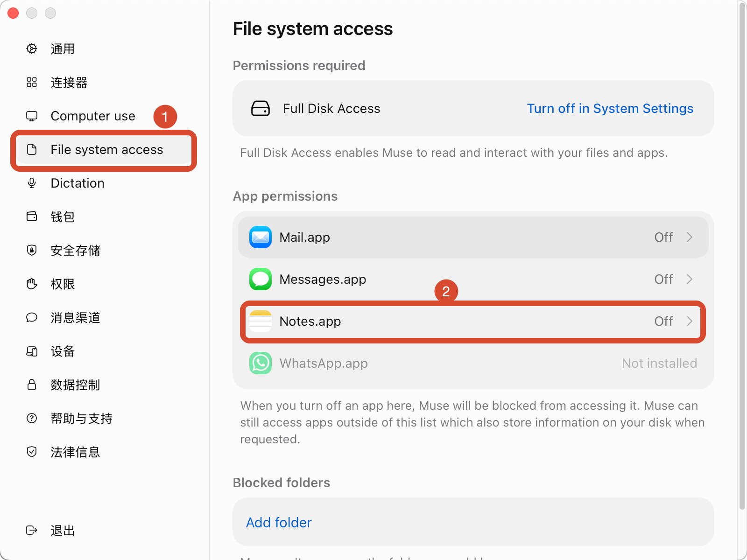Click the WhatsApp.app label text
The width and height of the screenshot is (747, 560).
(x=324, y=363)
